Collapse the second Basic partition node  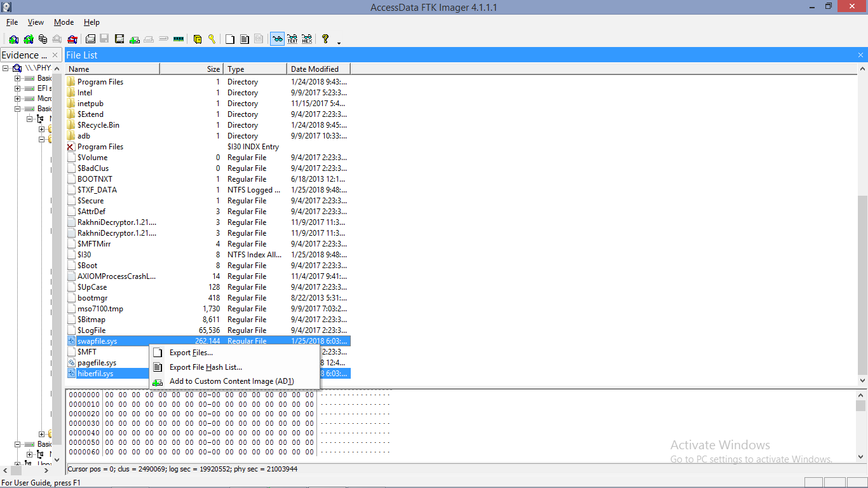[18, 109]
